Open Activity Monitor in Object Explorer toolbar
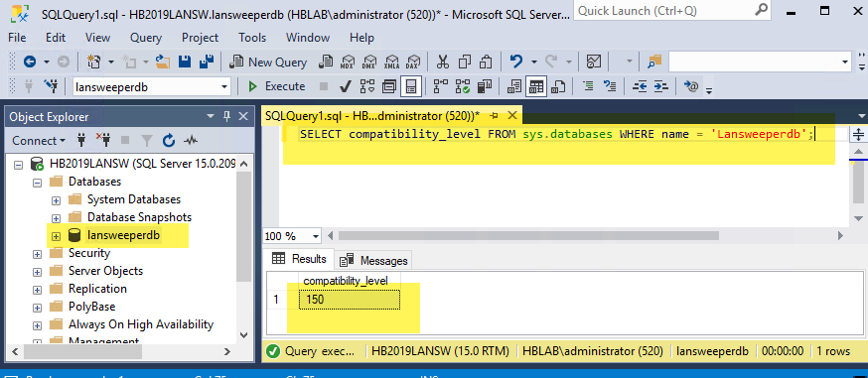The image size is (868, 378). tap(191, 140)
